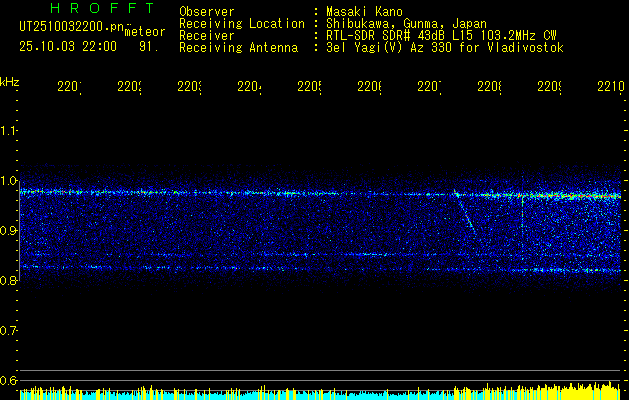Select location Shibukawa, Gunma, Japan
629x400 pixels.
point(406,24)
